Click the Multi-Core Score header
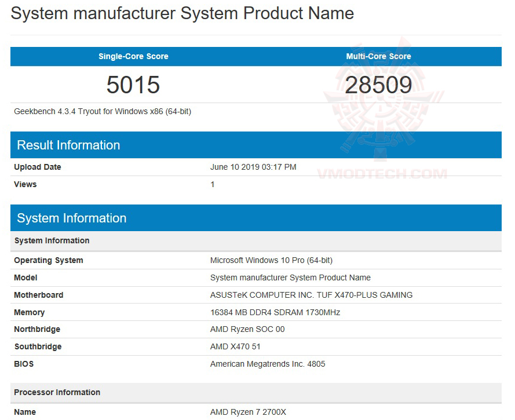The height and width of the screenshot is (420, 515). click(x=378, y=56)
